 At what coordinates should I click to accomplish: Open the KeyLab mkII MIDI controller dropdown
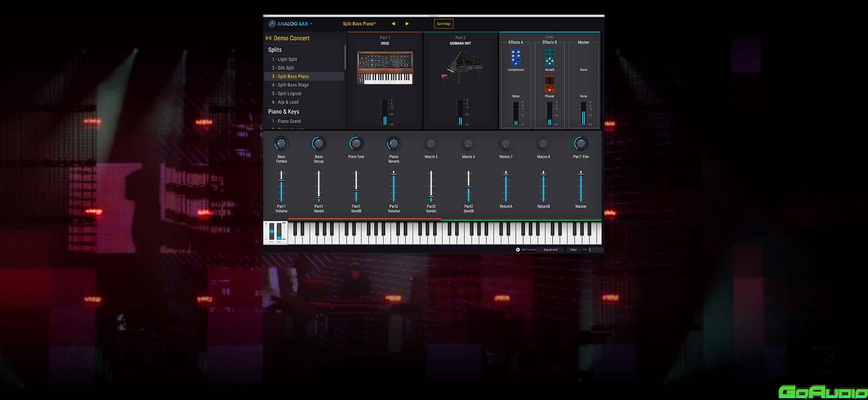550,250
